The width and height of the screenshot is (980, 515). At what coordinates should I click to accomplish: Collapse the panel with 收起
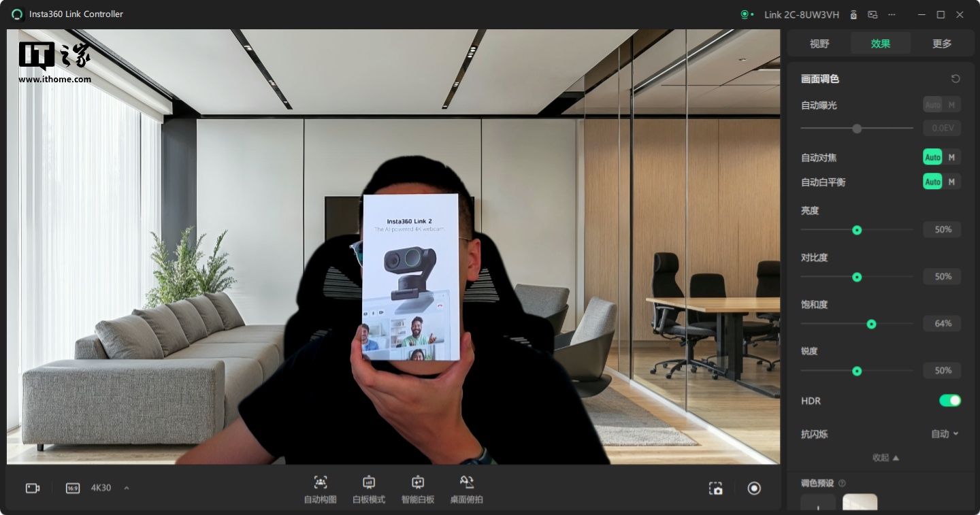(x=886, y=458)
